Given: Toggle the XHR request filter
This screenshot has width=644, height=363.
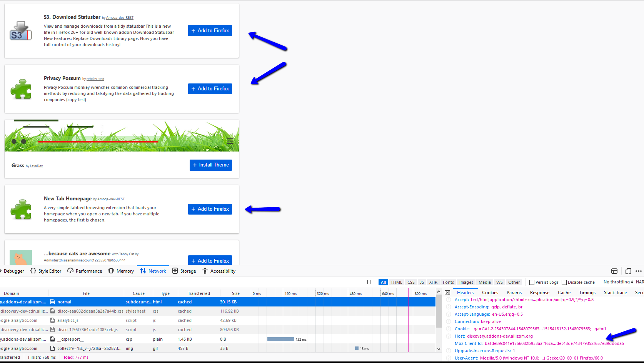Looking at the screenshot, I should click(x=433, y=282).
